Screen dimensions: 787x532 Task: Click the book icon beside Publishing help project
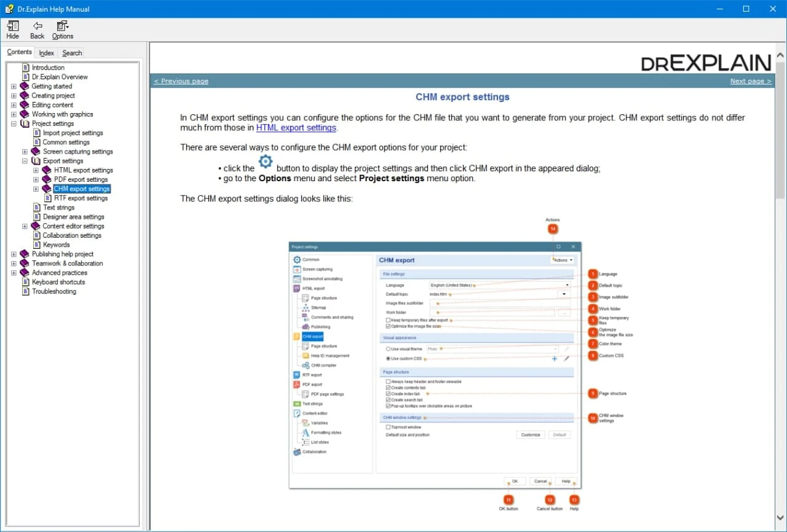25,254
